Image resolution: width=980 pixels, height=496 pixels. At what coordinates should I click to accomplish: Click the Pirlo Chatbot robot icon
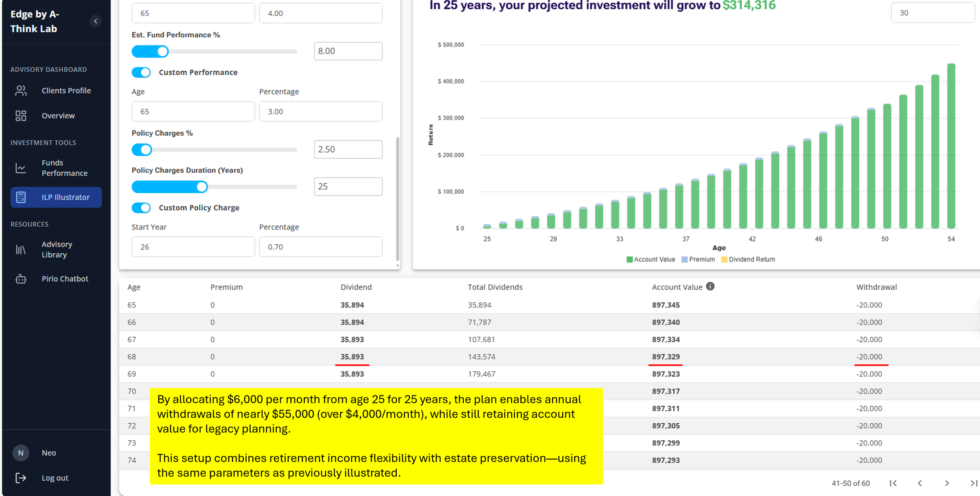(x=21, y=279)
